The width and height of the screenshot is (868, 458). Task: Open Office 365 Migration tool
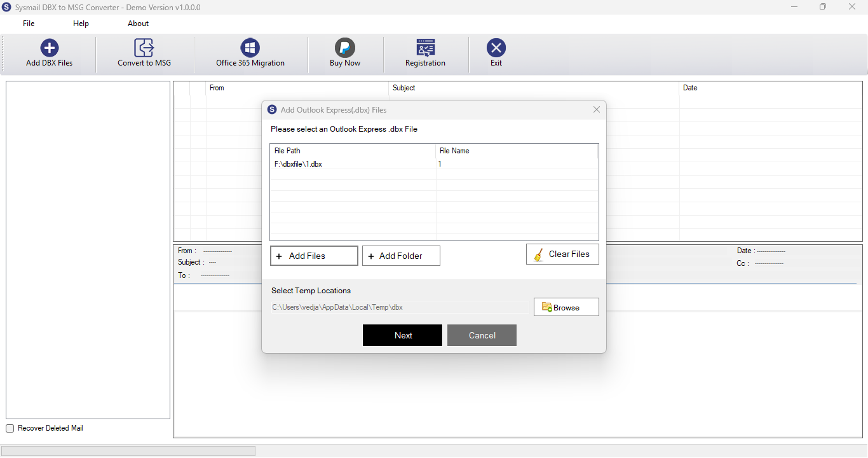point(250,48)
